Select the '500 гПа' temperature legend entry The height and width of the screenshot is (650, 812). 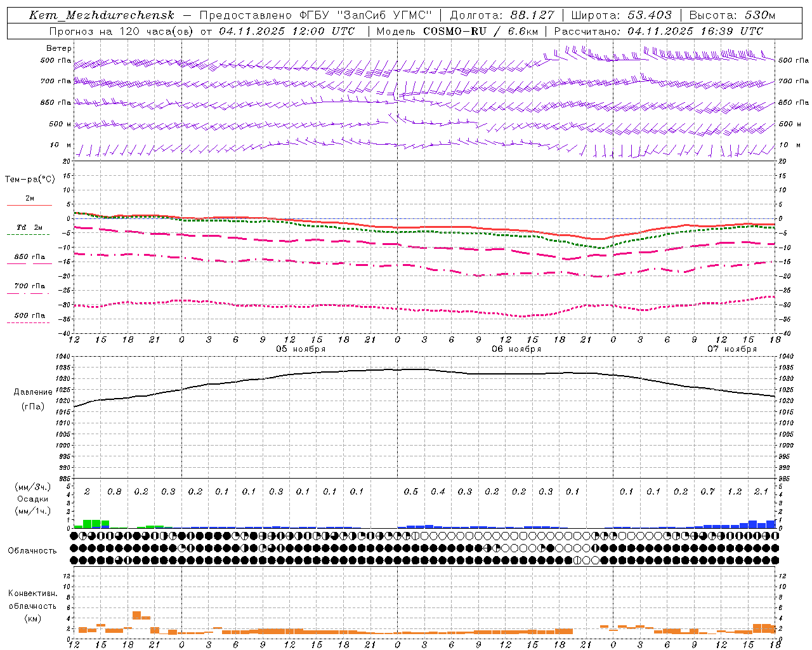pos(30,315)
